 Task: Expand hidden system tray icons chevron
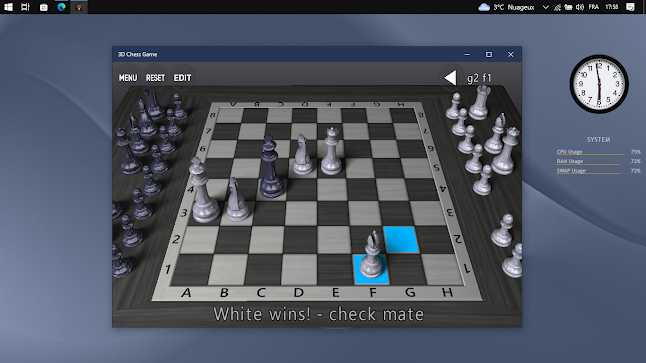pyautogui.click(x=545, y=7)
